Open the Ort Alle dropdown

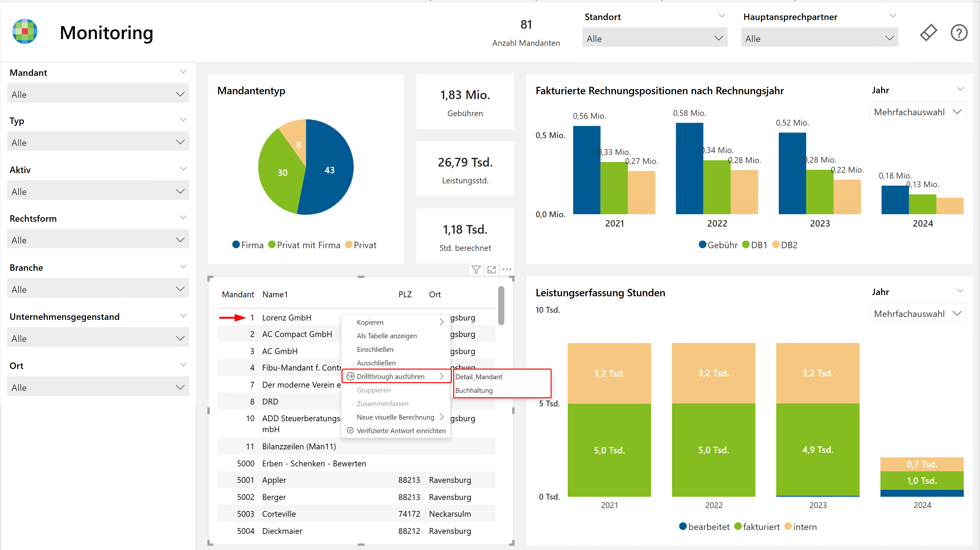98,386
